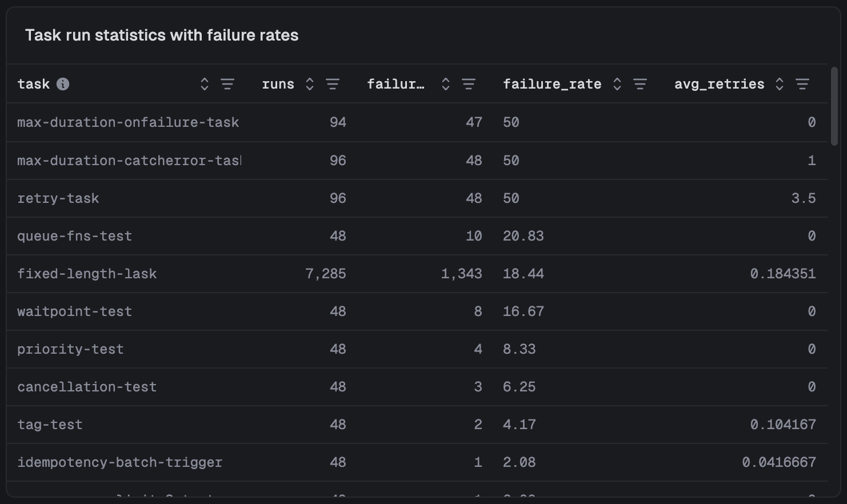Open the failures column filter menu
847x504 pixels.
click(x=469, y=83)
